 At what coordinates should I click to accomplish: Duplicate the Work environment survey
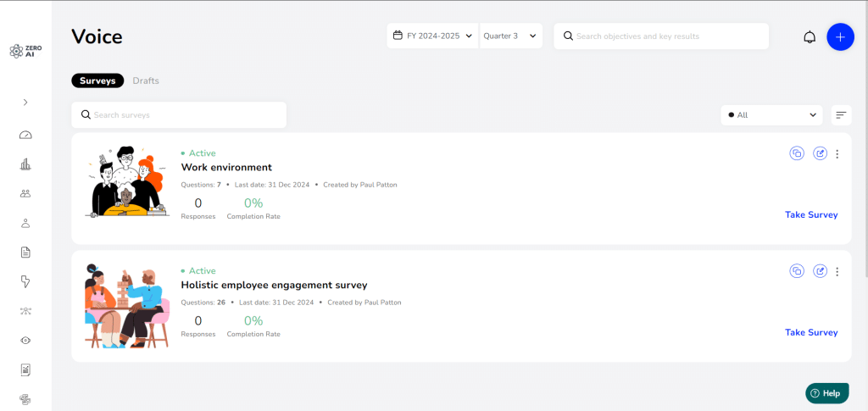coord(796,153)
